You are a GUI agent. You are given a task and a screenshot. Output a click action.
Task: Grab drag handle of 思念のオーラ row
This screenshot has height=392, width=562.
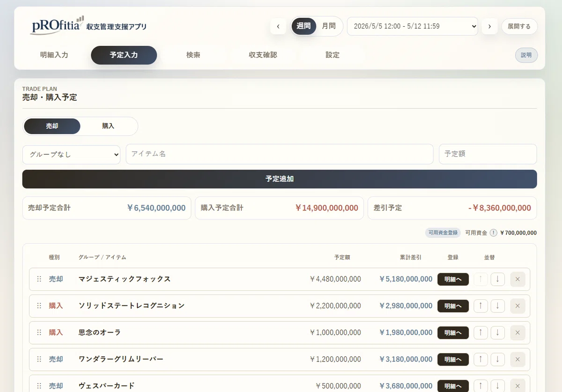[x=39, y=333]
